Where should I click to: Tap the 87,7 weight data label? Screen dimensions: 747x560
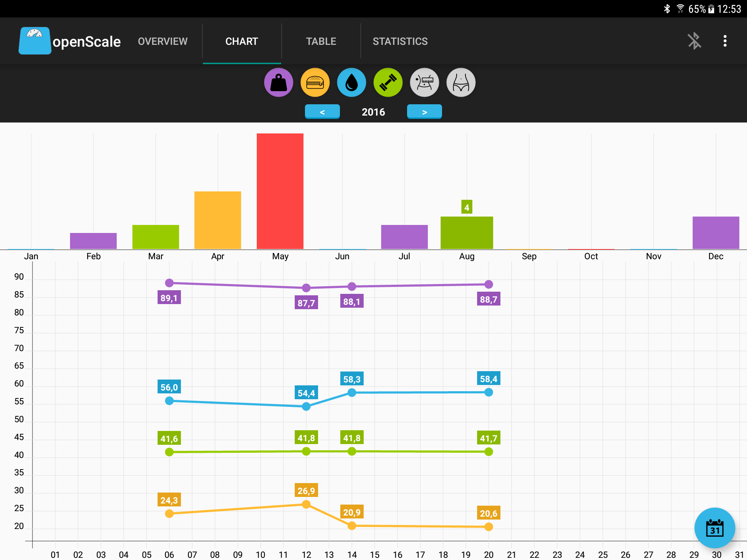pos(306,303)
